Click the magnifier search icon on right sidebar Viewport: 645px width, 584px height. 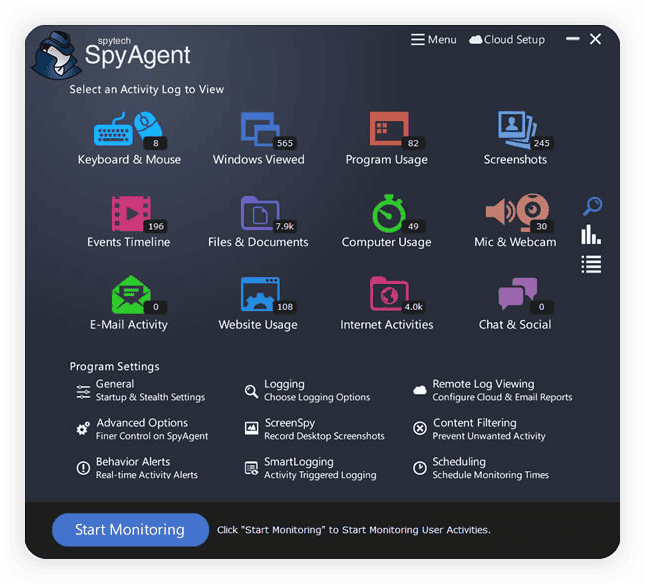click(592, 206)
